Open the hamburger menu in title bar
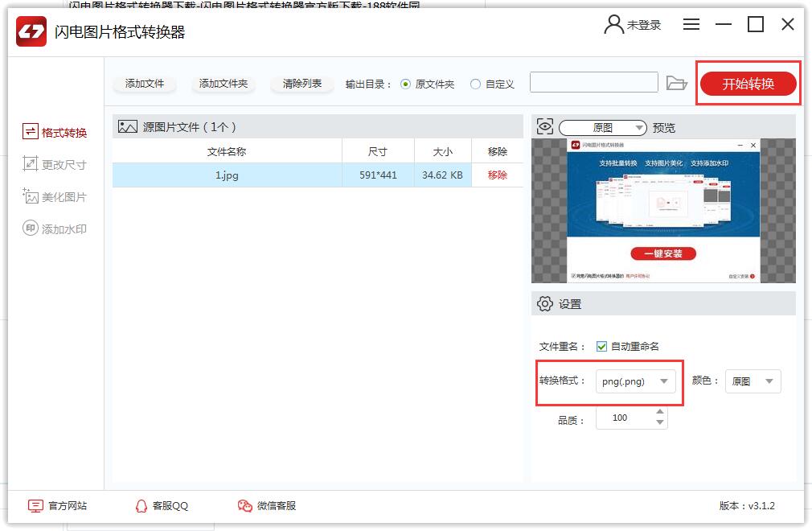This screenshot has height=531, width=812. click(691, 25)
